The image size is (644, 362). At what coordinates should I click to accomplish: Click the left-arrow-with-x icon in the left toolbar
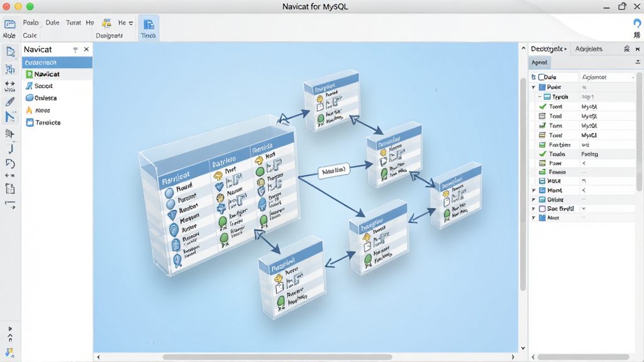(10, 176)
